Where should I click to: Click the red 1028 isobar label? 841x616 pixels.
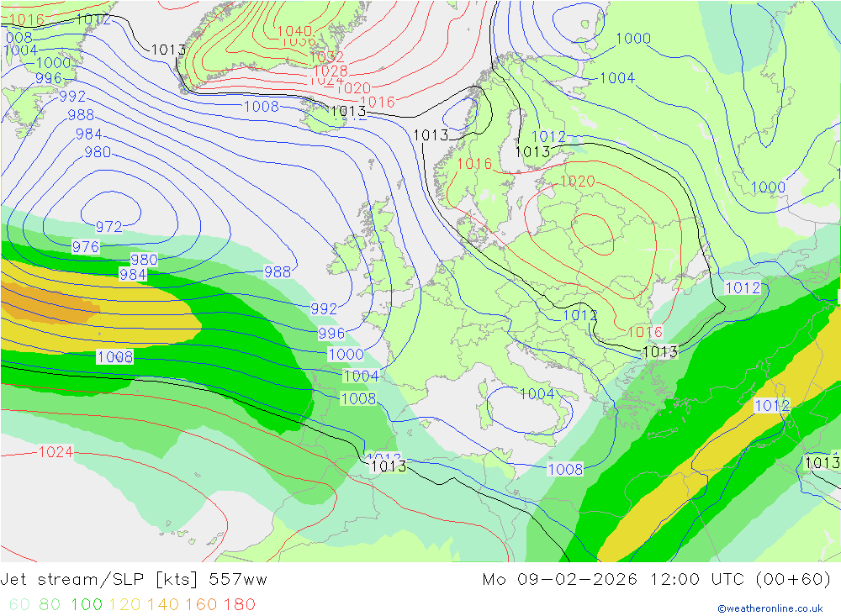pyautogui.click(x=331, y=71)
